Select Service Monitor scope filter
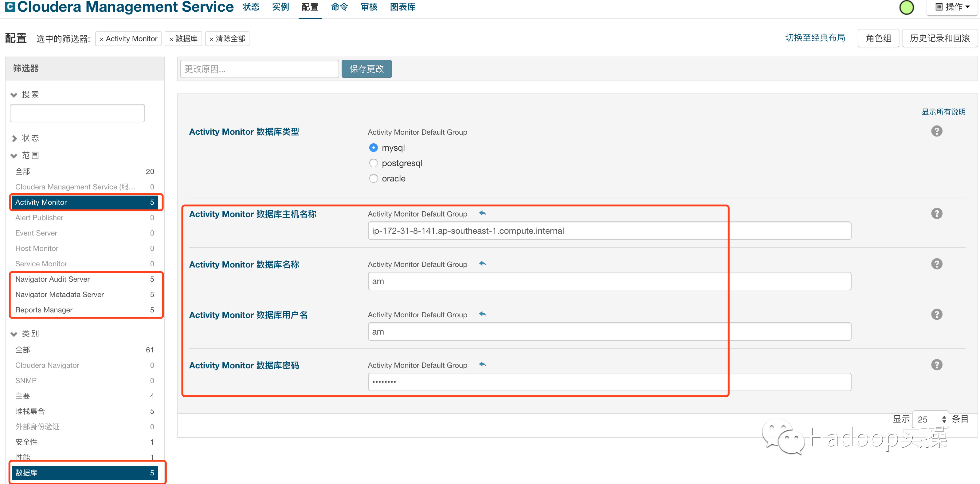 (84, 264)
